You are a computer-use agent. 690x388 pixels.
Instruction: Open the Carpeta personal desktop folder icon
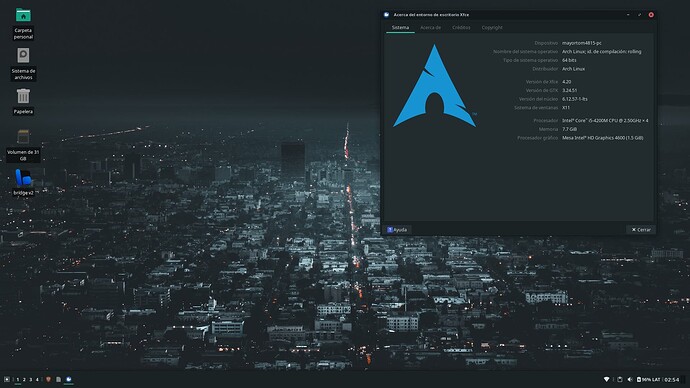23,15
